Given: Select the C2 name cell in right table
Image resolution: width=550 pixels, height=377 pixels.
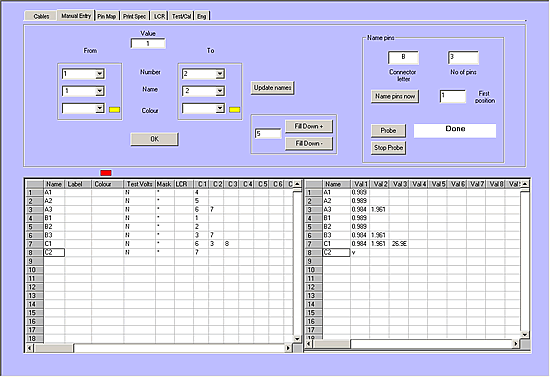Looking at the screenshot, I should click(336, 252).
